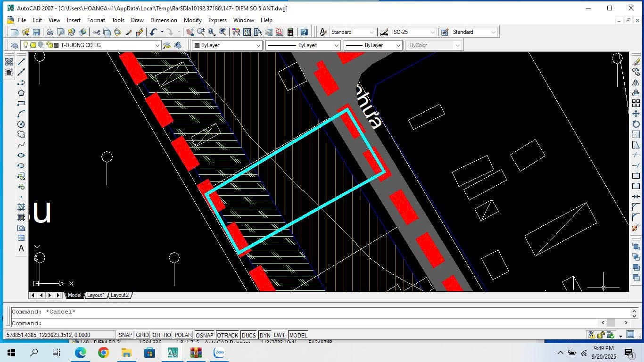Open the Standard table style dropdown

[493, 32]
